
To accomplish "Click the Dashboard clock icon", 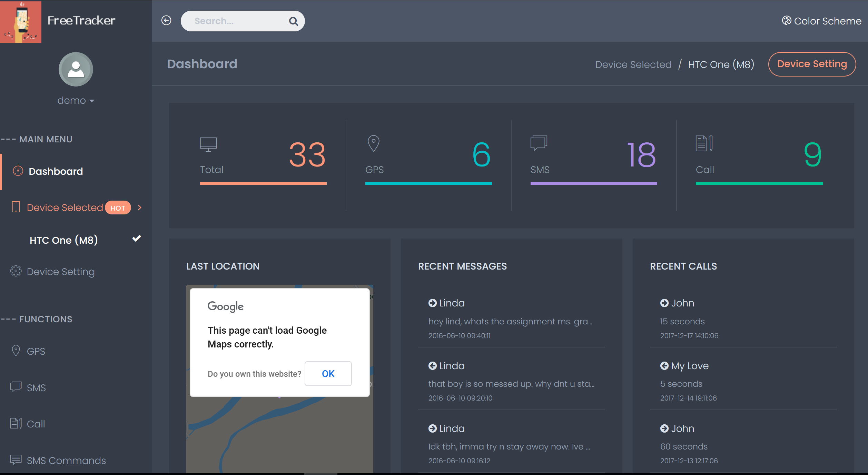I will (18, 171).
